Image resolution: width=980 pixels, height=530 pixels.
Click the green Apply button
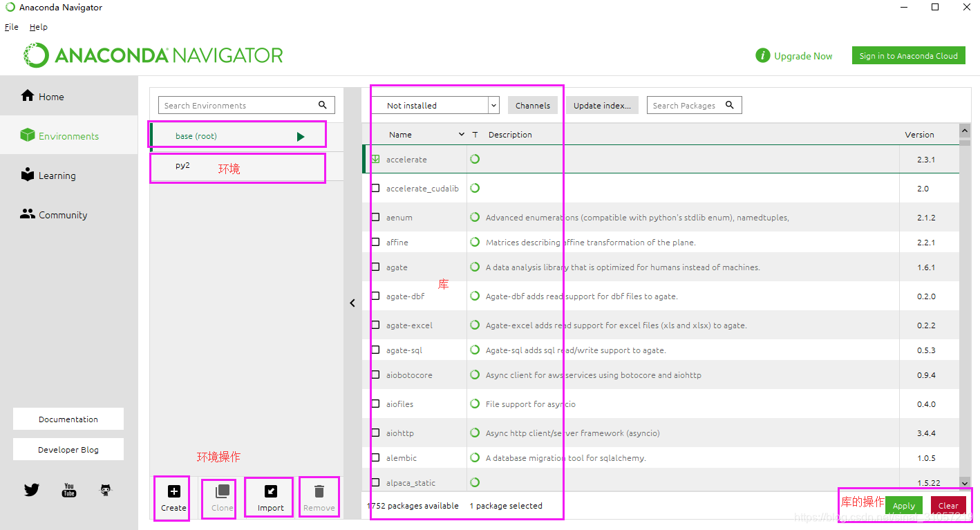point(904,505)
